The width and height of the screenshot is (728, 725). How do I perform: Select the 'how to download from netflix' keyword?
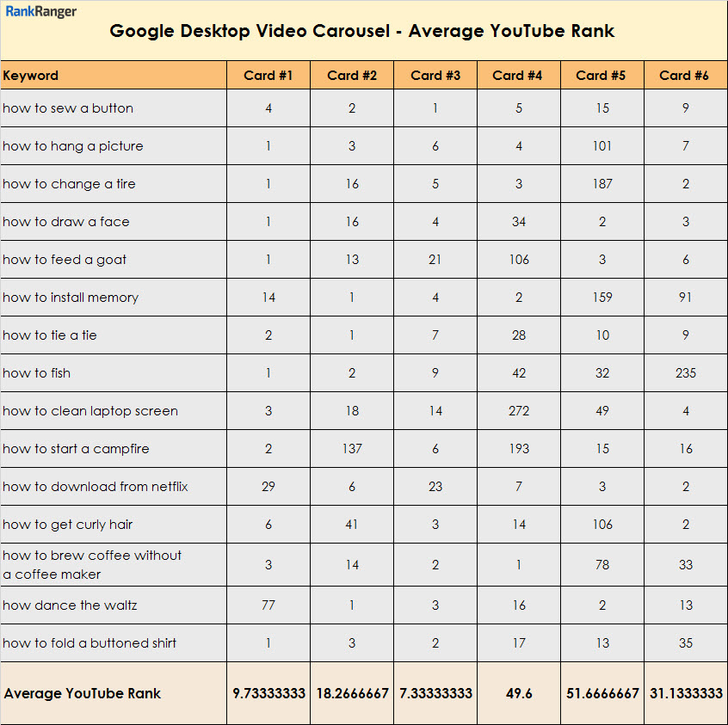[96, 487]
